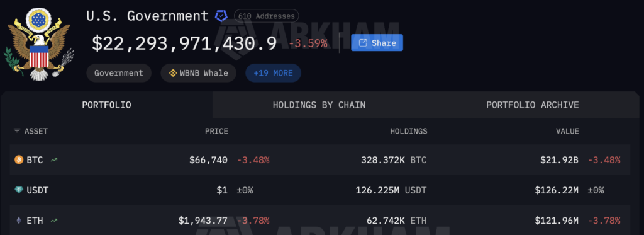Click the asset filter icon beside ASSET
The image size is (644, 235).
tap(17, 131)
